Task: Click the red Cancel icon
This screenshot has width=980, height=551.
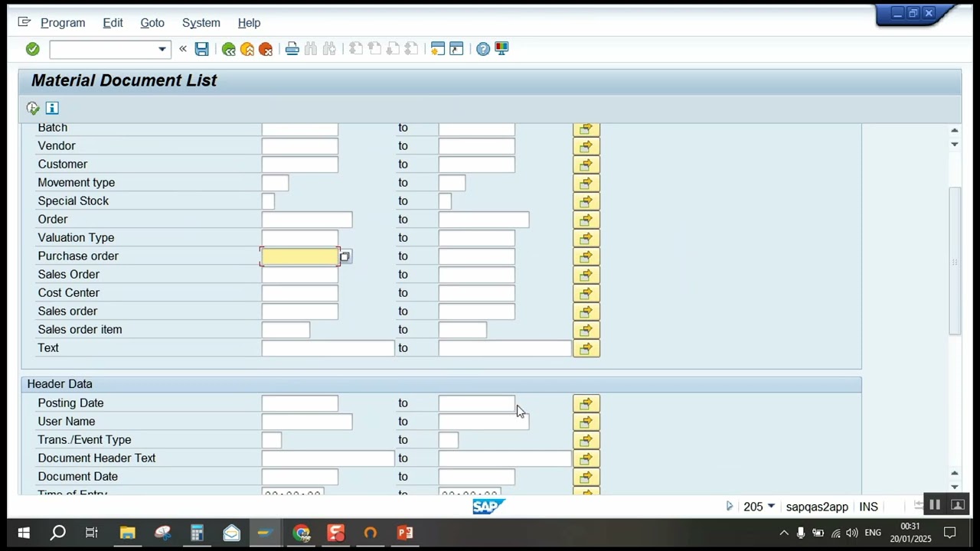Action: pos(266,49)
